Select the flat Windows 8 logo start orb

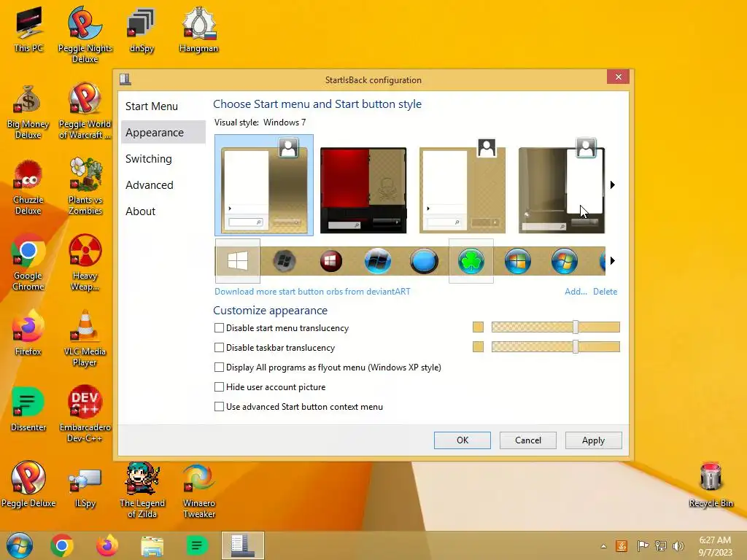pos(237,261)
